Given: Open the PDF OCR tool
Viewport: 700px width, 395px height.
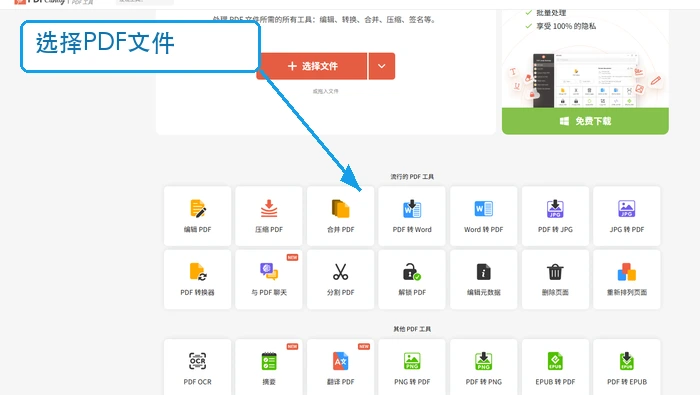Looking at the screenshot, I should 197,367.
